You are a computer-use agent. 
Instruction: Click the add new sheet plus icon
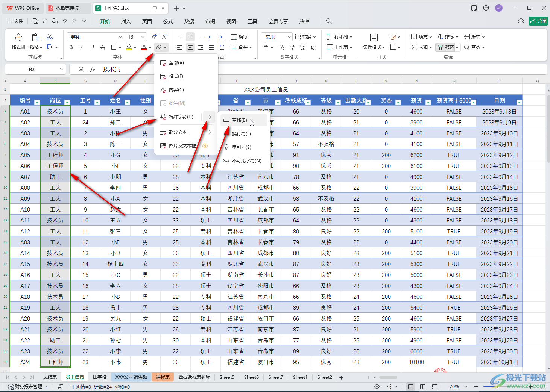pyautogui.click(x=341, y=378)
